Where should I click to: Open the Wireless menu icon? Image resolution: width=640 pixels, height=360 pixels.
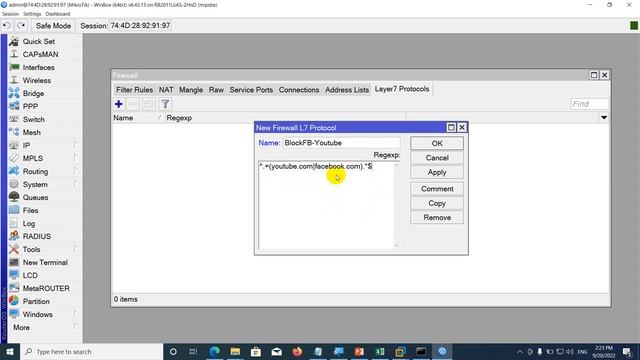[14, 80]
